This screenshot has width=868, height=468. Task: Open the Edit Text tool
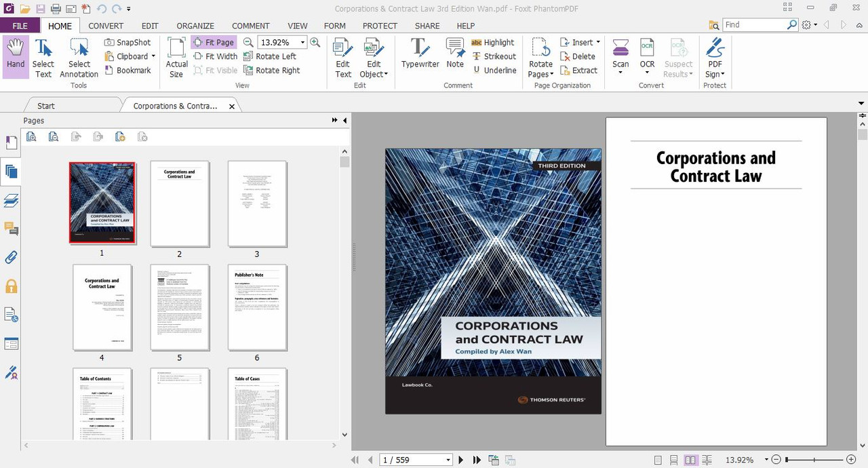343,57
